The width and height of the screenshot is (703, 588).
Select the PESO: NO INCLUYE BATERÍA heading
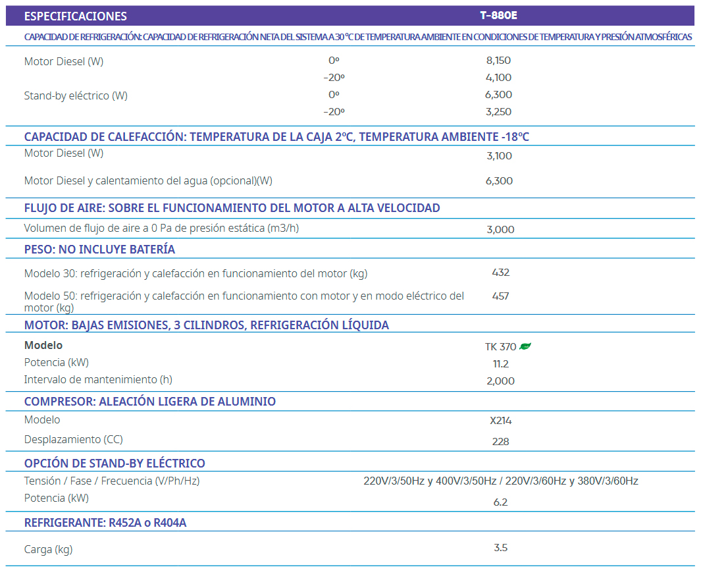[99, 250]
